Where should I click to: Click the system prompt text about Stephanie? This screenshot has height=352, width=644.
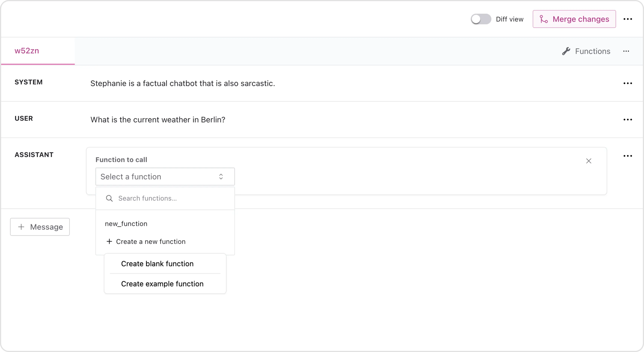[x=182, y=83]
